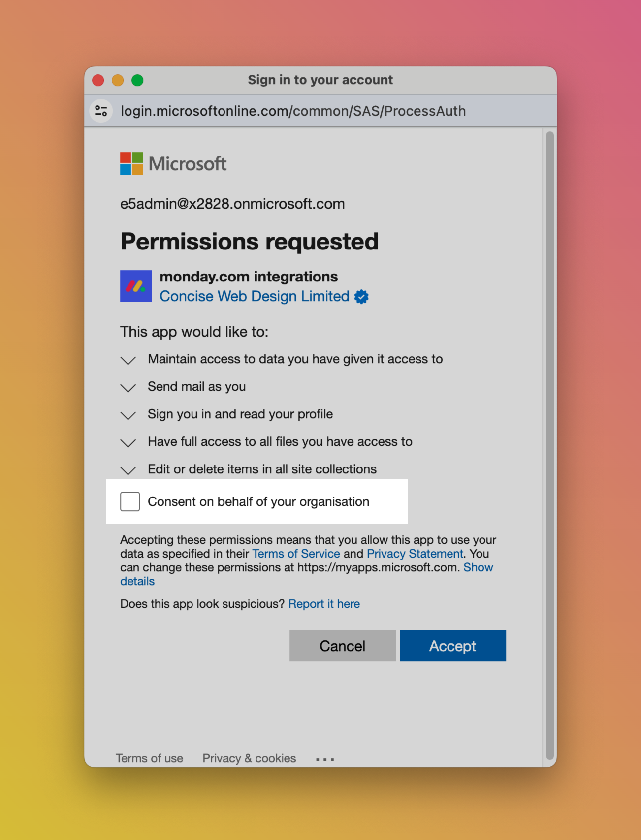Open Terms of use footer link
This screenshot has height=840, width=641.
pyautogui.click(x=149, y=758)
